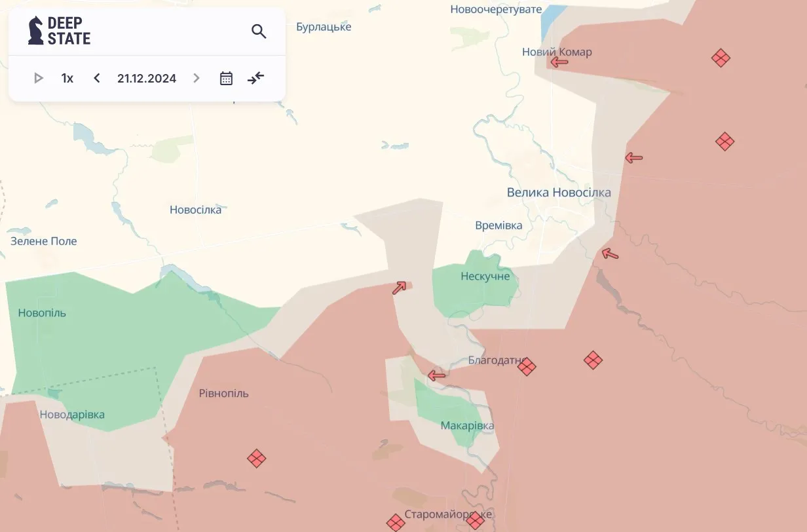This screenshot has height=532, width=807.
Task: Click the 21.12.2024 date field
Action: (x=147, y=79)
